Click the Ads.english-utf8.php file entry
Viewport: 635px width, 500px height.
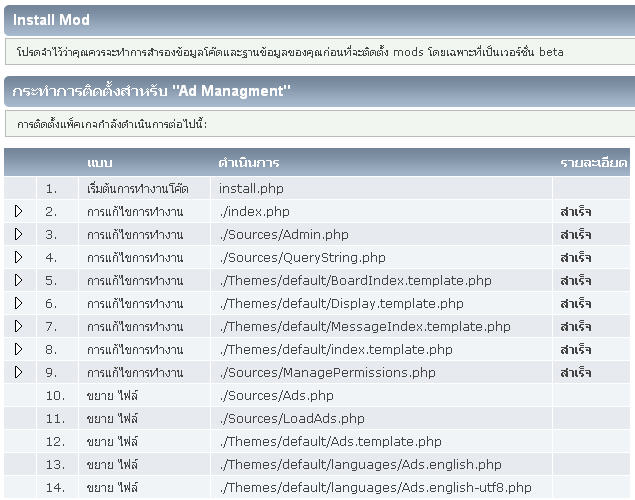click(375, 487)
